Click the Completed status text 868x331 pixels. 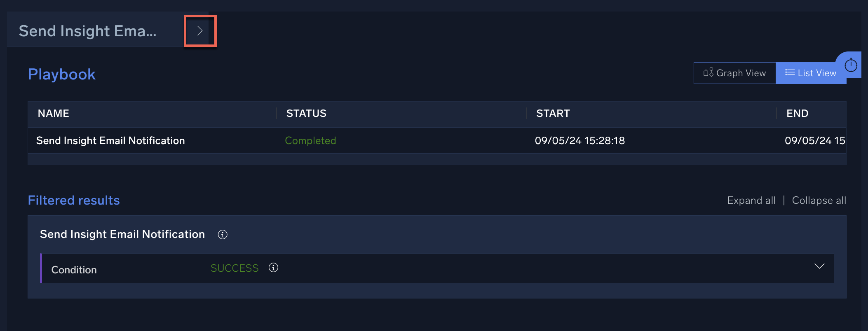pyautogui.click(x=310, y=141)
